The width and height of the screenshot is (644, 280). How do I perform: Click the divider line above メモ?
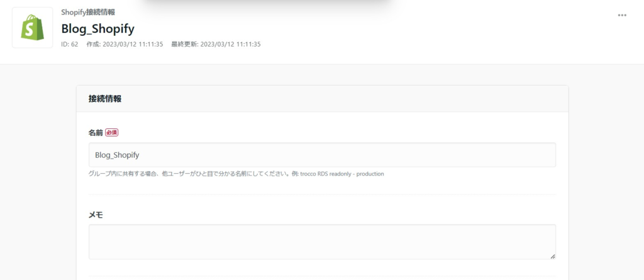322,194
